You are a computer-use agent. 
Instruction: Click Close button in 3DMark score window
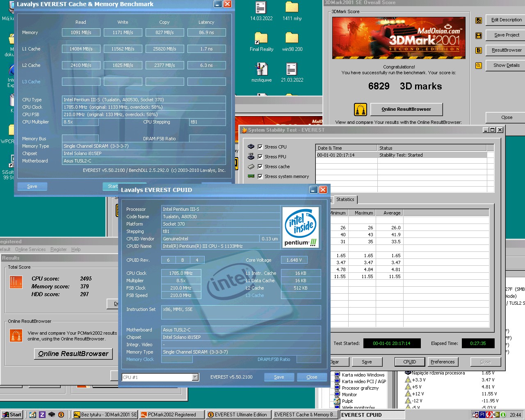pyautogui.click(x=506, y=117)
